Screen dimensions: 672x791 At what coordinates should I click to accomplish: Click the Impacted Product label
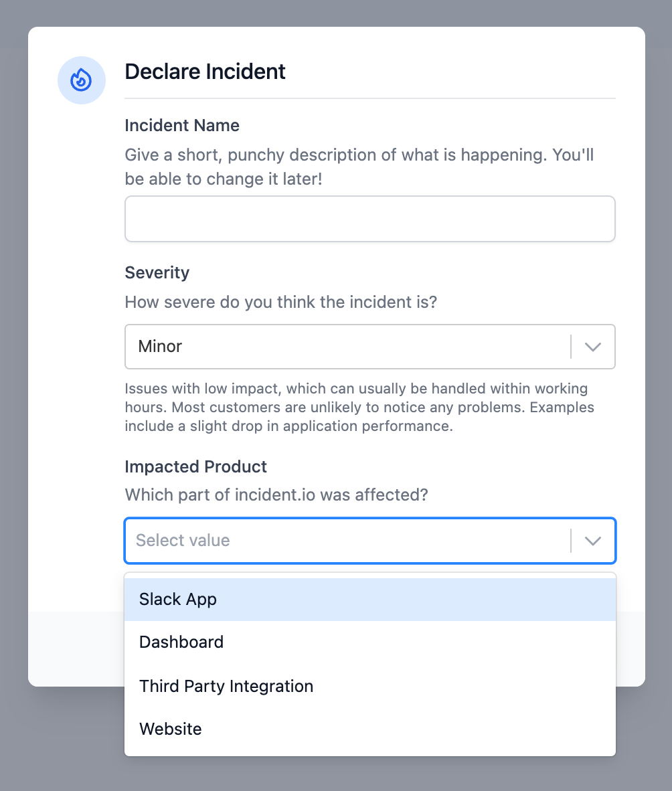[x=195, y=466]
